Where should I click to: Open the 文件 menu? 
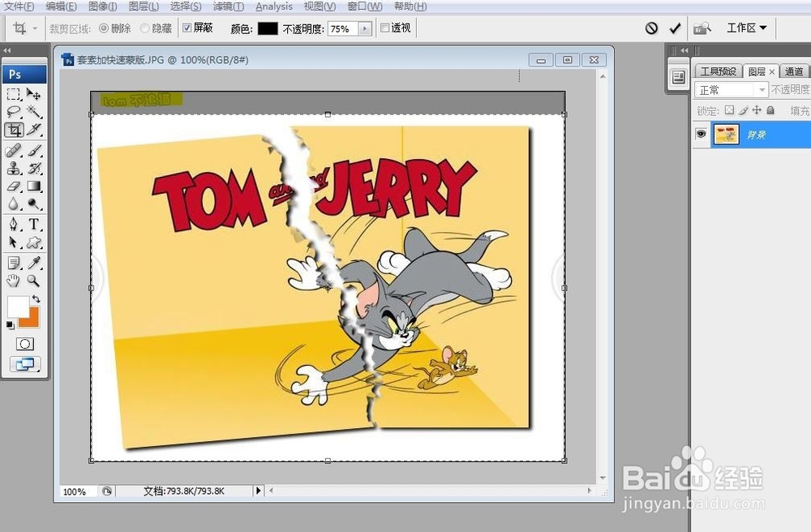pos(19,6)
